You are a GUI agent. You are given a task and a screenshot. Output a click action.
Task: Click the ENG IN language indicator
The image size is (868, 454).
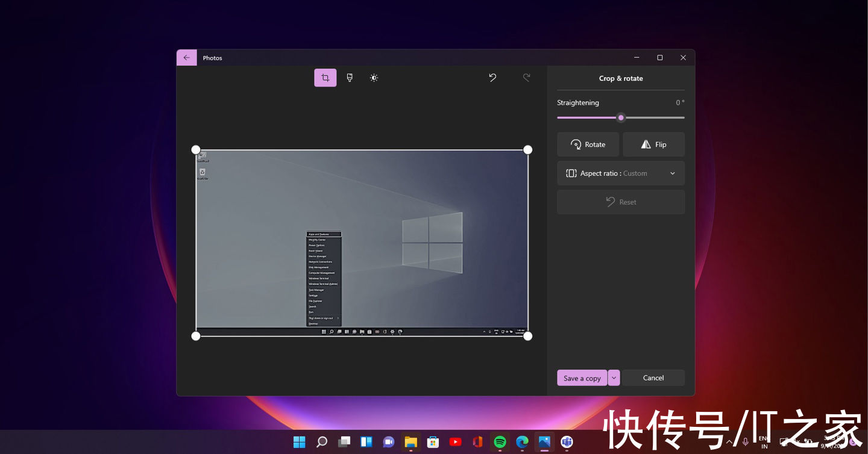[763, 443]
